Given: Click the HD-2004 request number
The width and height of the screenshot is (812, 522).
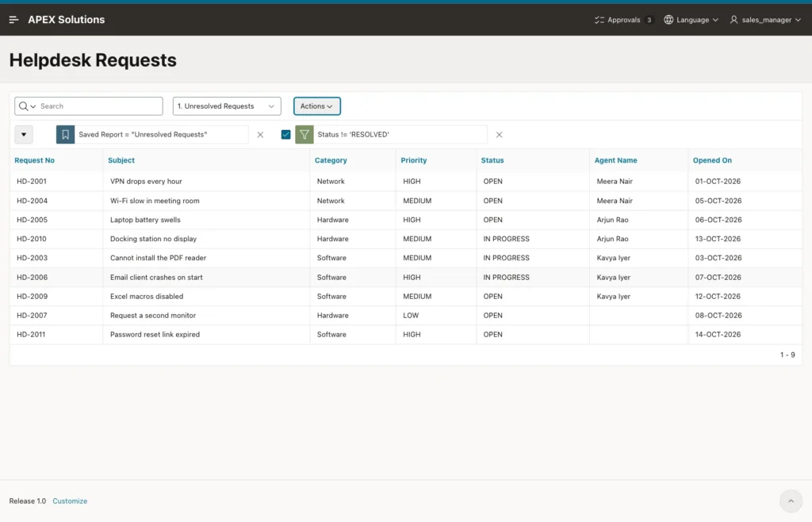Looking at the screenshot, I should 32,201.
